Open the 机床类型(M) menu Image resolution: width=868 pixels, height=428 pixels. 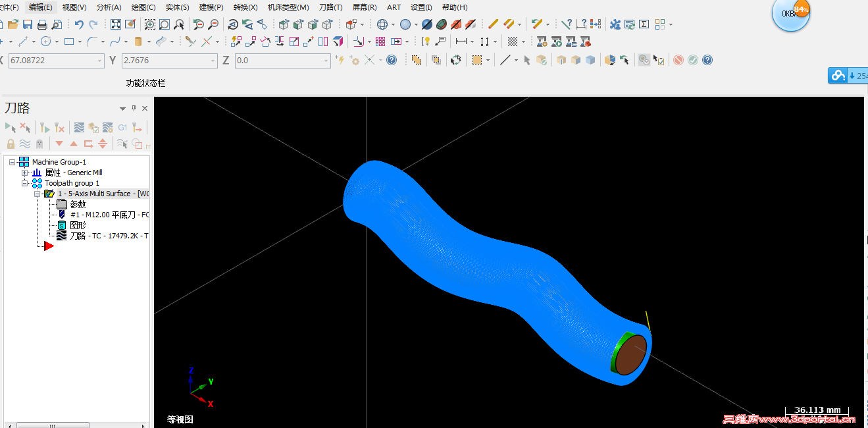[x=288, y=7]
